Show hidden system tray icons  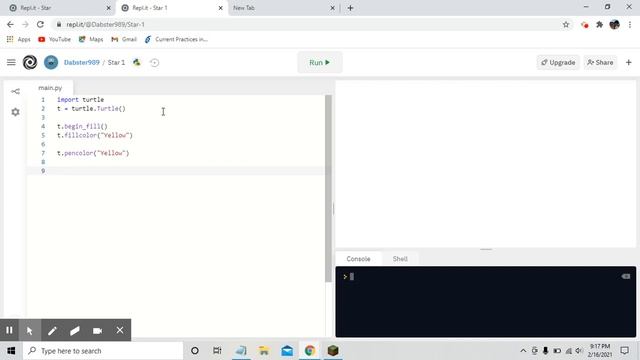[x=523, y=351]
